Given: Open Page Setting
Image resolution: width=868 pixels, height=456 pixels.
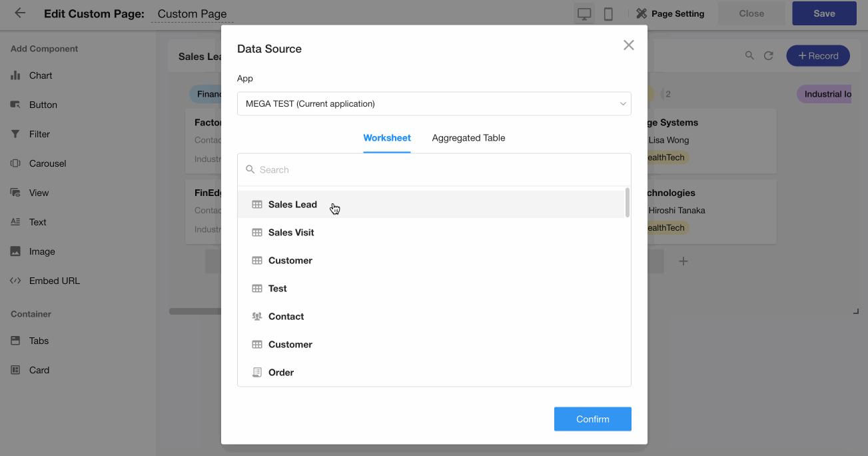Looking at the screenshot, I should [670, 13].
